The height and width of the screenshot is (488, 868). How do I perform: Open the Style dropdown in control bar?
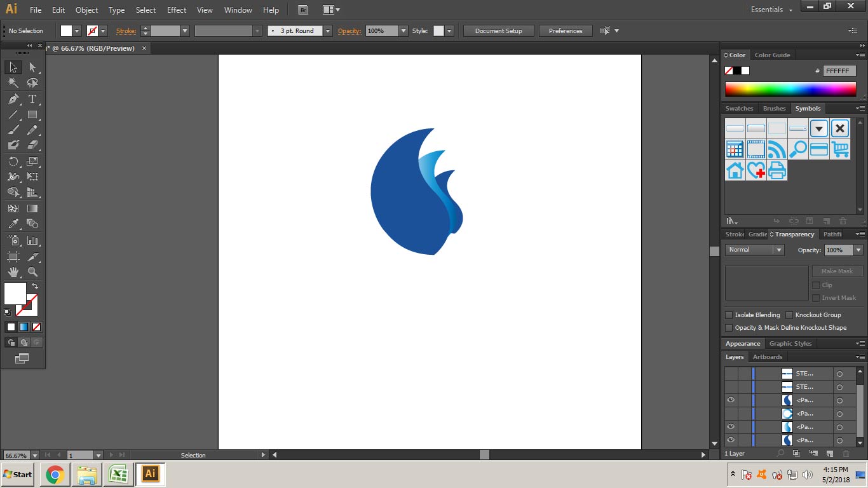[449, 30]
